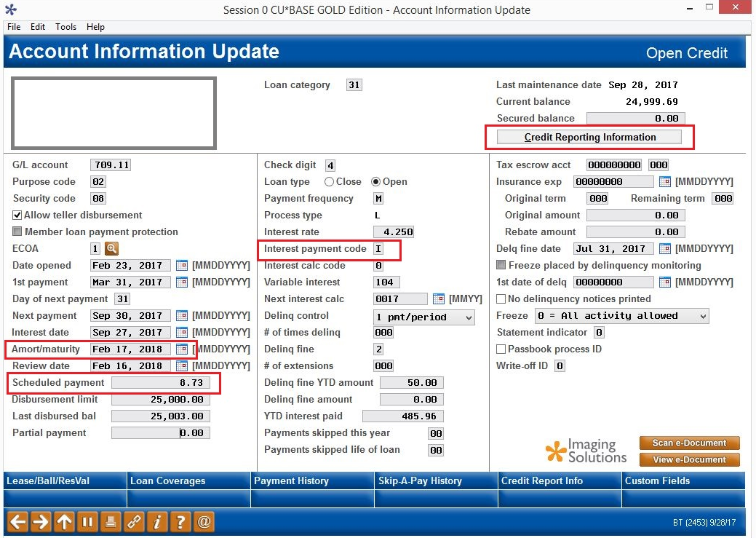This screenshot has width=756, height=538.
Task: Open calendar picker for Date opened
Action: coord(182,266)
